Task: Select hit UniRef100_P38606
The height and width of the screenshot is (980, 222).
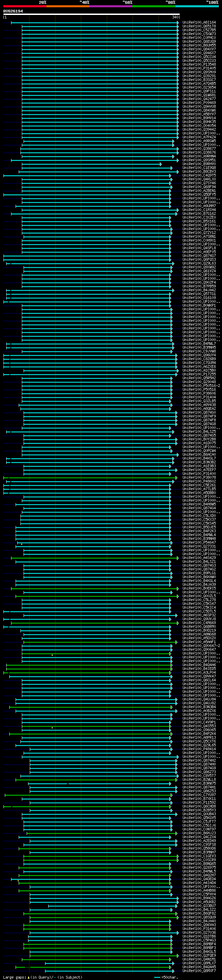Action: pos(199,394)
